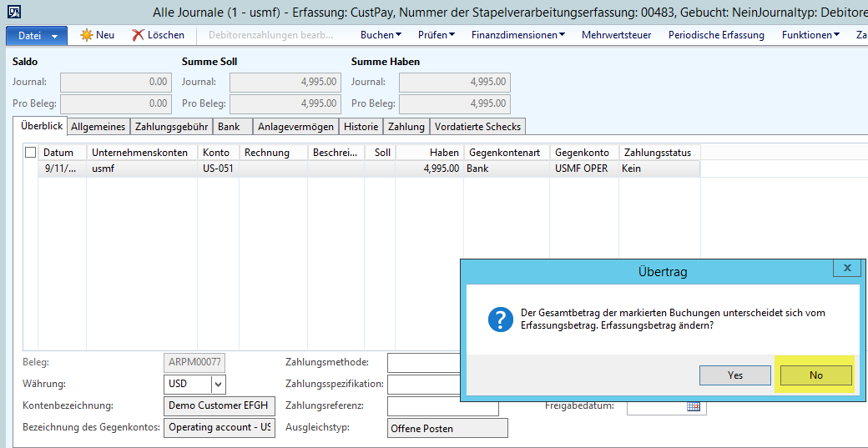The width and height of the screenshot is (868, 448).
Task: Expand the Prüfen menu
Action: tap(436, 35)
